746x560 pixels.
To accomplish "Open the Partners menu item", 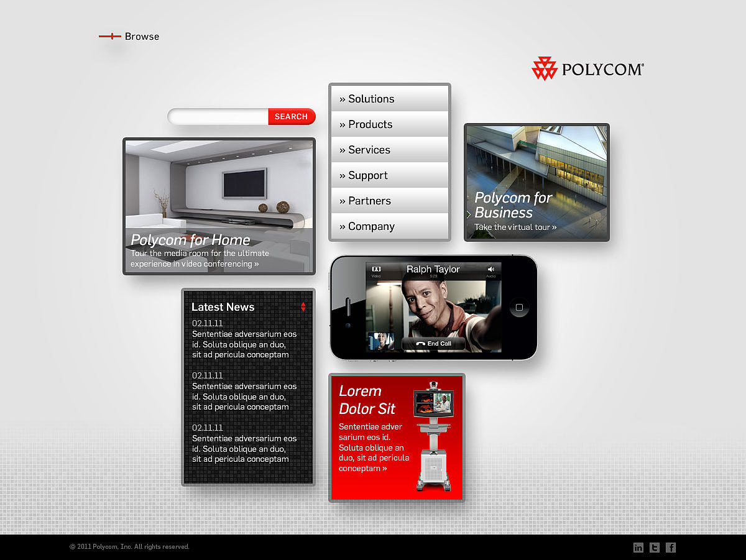I will (390, 201).
